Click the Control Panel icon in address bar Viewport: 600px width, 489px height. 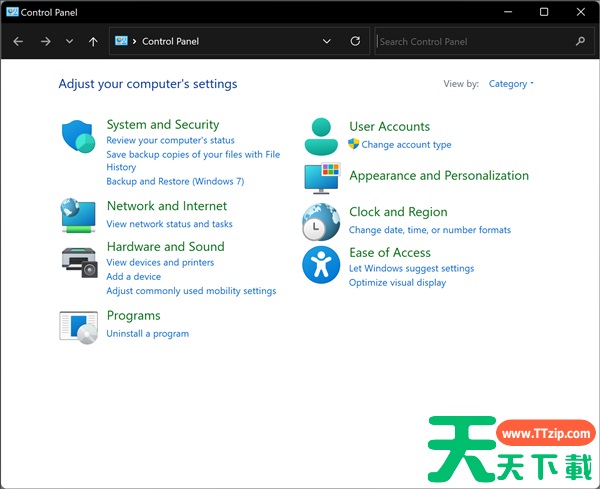pyautogui.click(x=121, y=41)
